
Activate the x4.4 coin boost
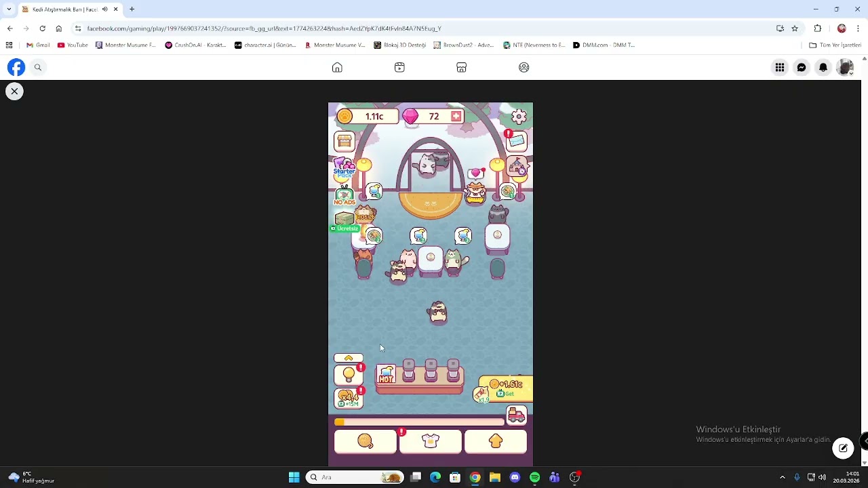click(349, 398)
